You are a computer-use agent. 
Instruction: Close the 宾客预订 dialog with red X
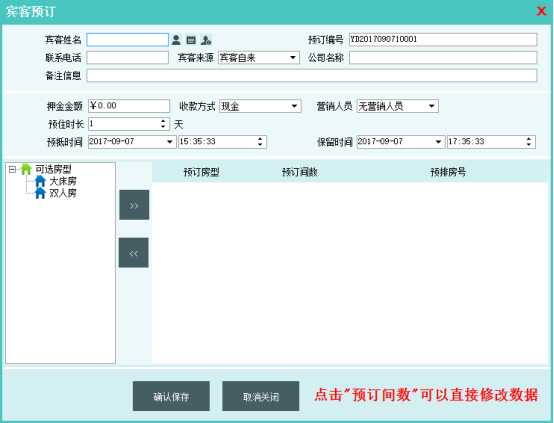541,11
